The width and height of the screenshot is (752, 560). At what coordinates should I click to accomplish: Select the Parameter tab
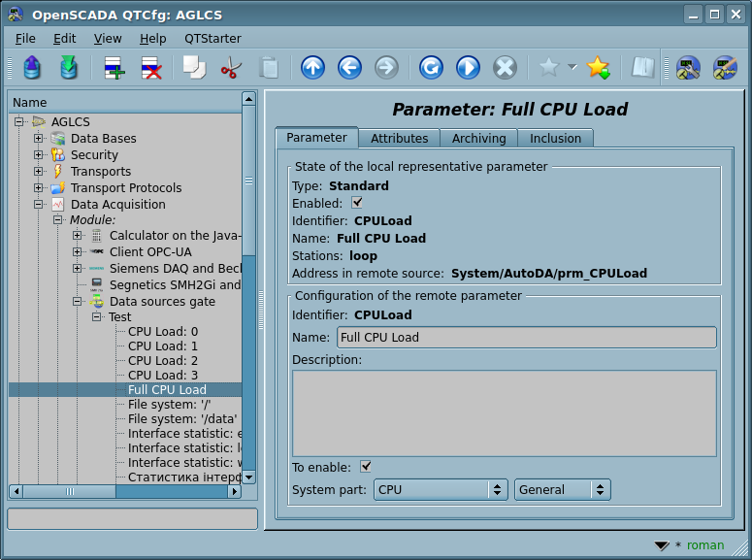(x=316, y=137)
